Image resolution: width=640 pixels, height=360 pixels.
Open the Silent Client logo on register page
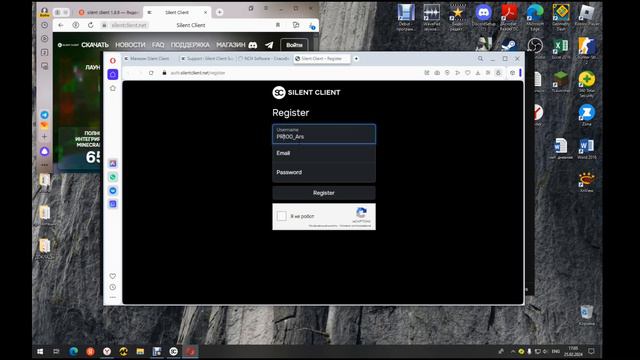[306, 93]
